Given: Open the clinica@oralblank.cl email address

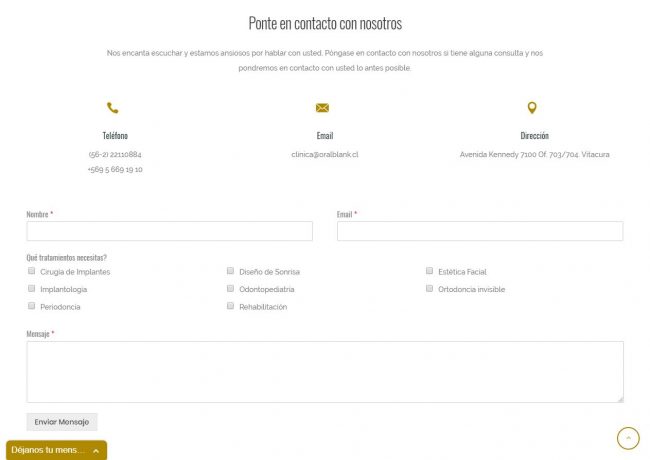Looking at the screenshot, I should click(324, 155).
